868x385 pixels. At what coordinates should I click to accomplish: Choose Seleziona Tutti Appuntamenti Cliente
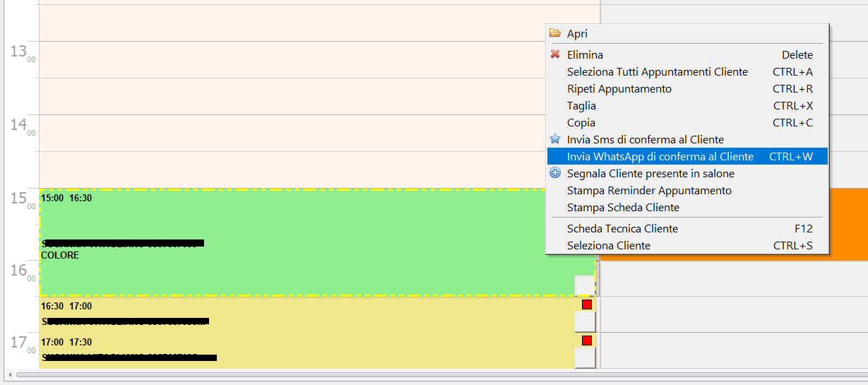click(x=657, y=72)
